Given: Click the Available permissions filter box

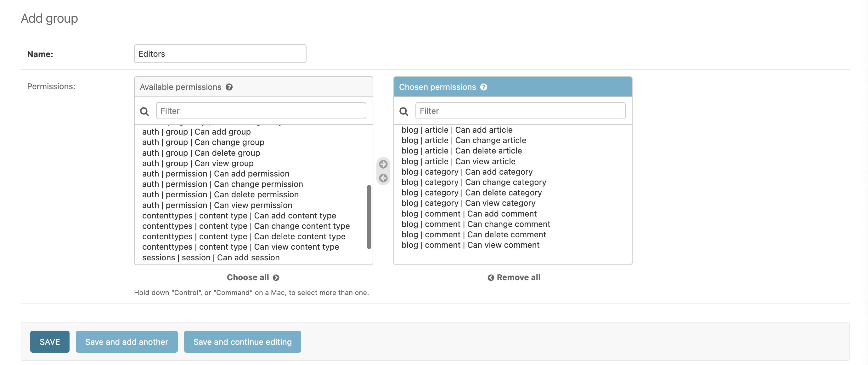Looking at the screenshot, I should [x=261, y=111].
